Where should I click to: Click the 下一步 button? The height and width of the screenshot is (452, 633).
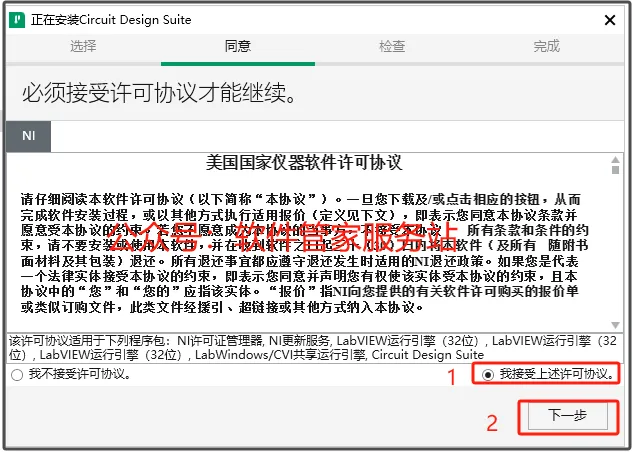click(568, 416)
